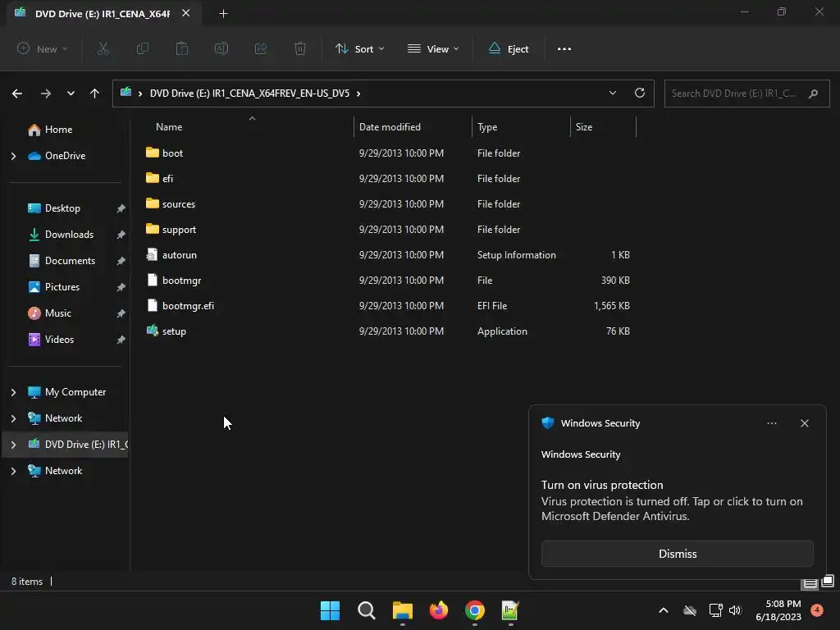The image size is (840, 630).
Task: Open taskbar Search
Action: 367,610
